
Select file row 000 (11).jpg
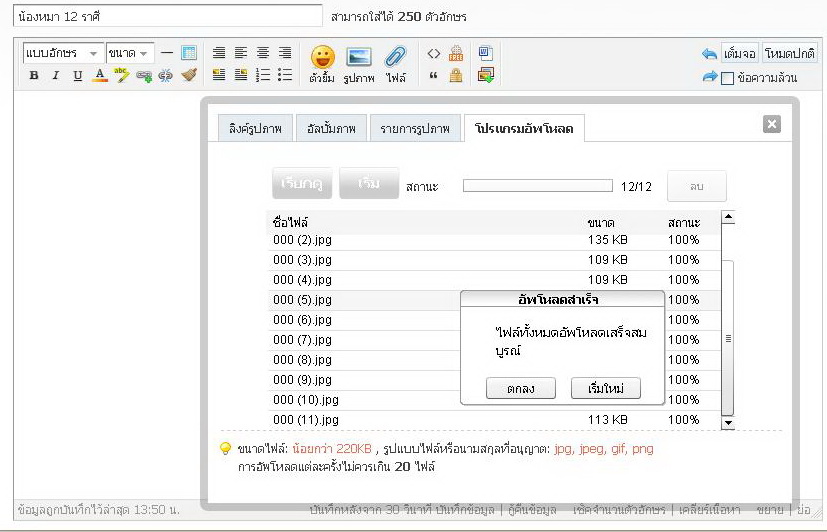[x=494, y=420]
